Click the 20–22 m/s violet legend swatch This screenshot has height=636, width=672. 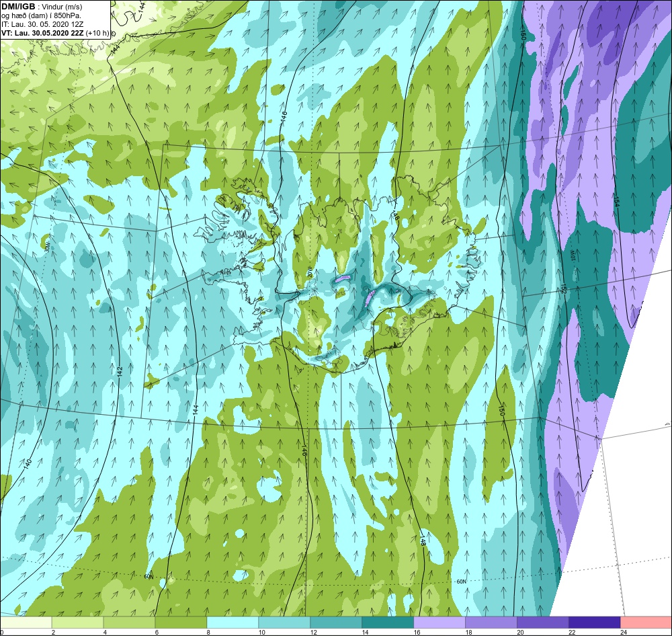[542, 623]
